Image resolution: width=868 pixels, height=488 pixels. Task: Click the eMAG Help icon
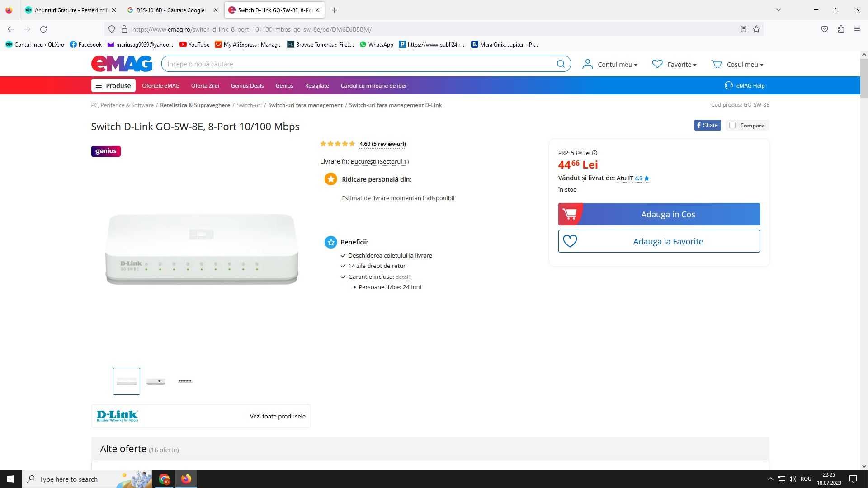tap(728, 85)
